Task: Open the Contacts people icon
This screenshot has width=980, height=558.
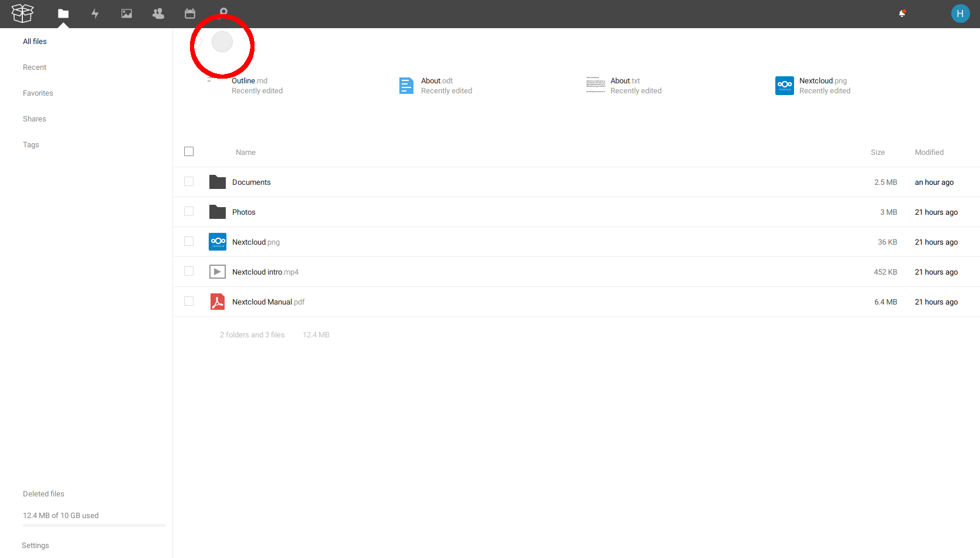Action: [158, 13]
